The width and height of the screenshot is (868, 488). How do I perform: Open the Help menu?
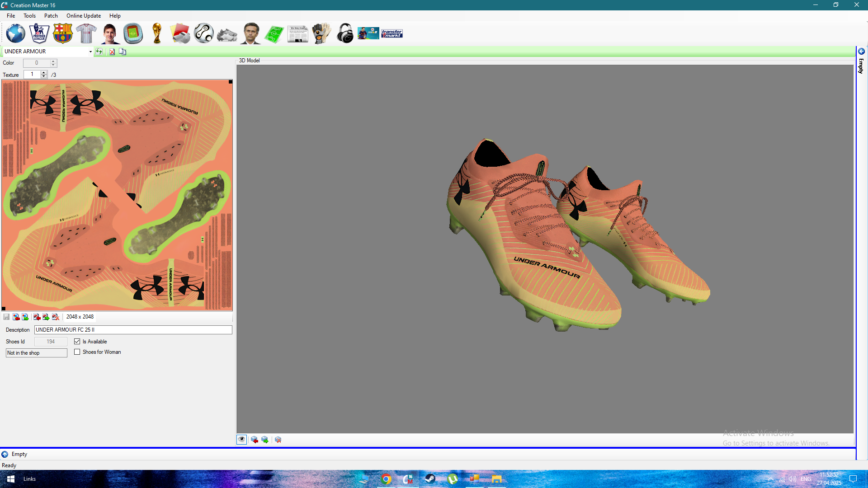(115, 16)
